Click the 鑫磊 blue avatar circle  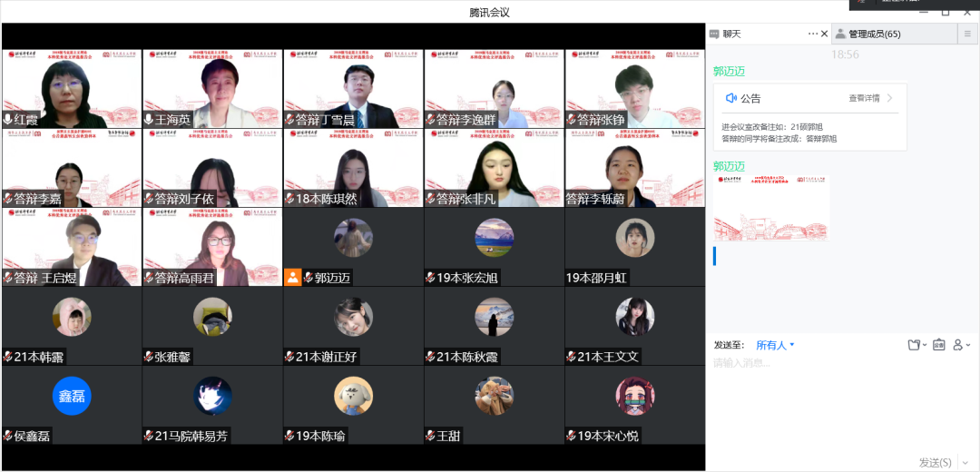pyautogui.click(x=72, y=396)
